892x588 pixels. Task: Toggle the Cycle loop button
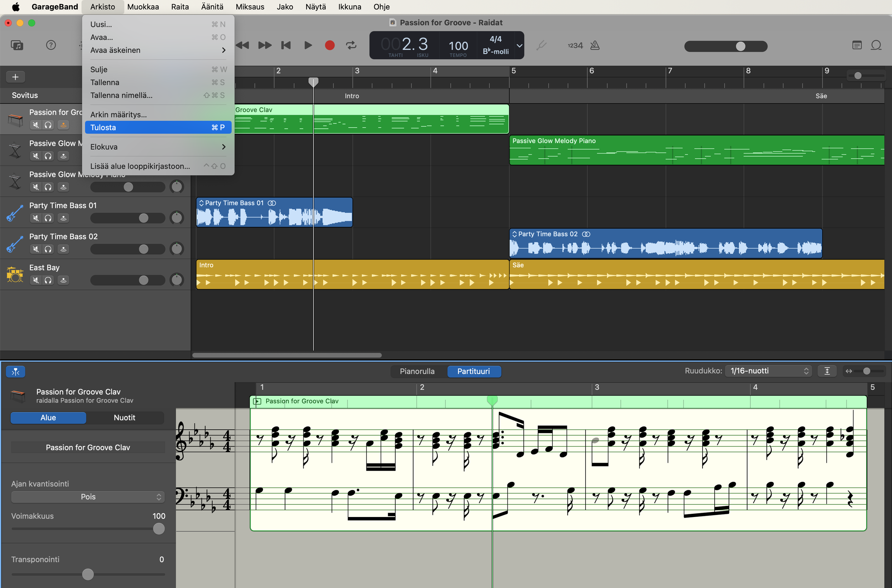(351, 45)
